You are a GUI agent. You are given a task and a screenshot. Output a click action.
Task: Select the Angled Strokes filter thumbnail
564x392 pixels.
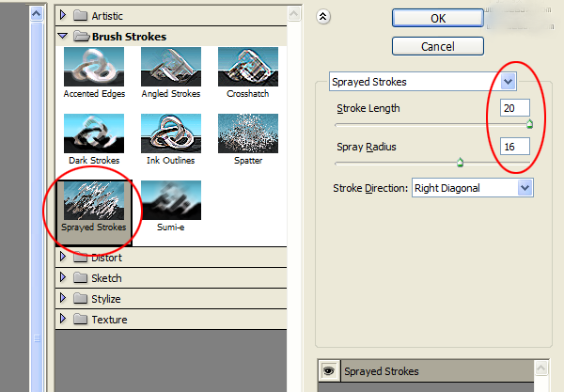(171, 67)
